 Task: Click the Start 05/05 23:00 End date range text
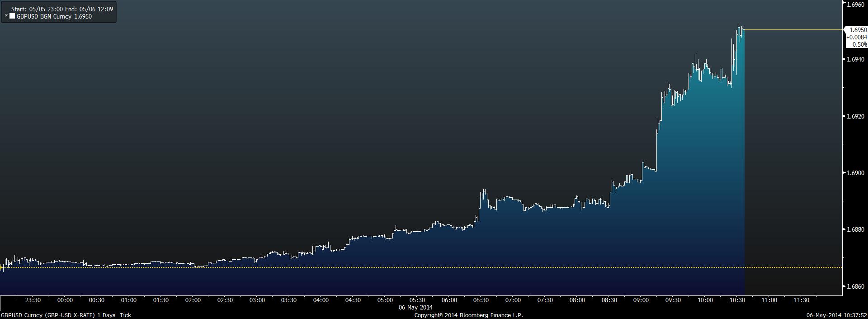pos(62,9)
